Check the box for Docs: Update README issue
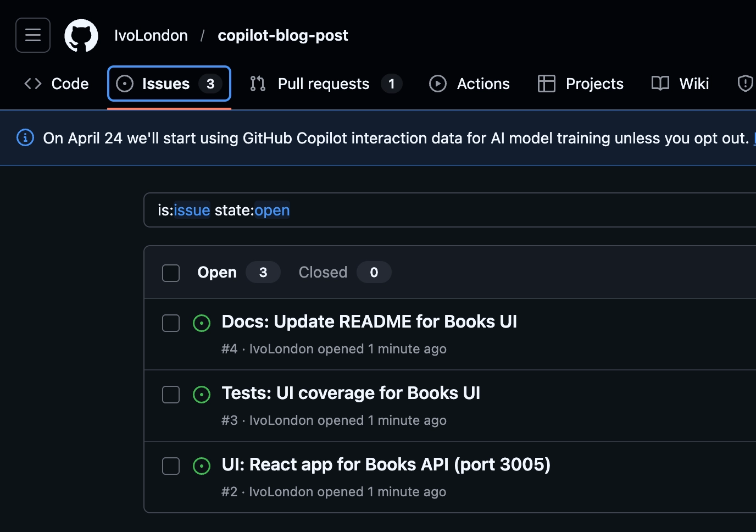 pyautogui.click(x=171, y=323)
